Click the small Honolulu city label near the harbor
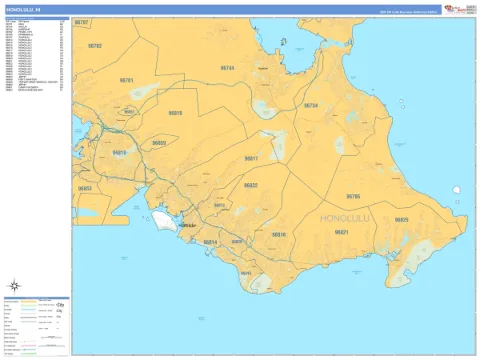480x360 pixels. 187,226
